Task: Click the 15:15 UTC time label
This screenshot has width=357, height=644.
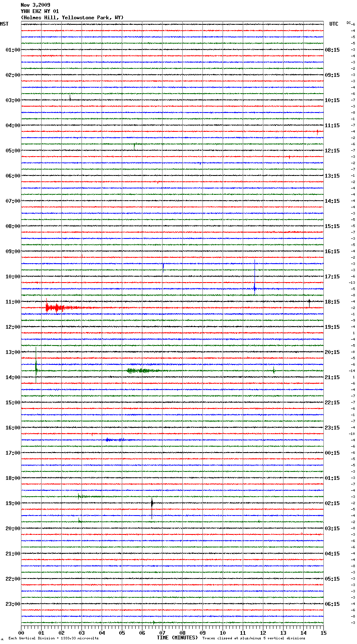Action: point(332,226)
